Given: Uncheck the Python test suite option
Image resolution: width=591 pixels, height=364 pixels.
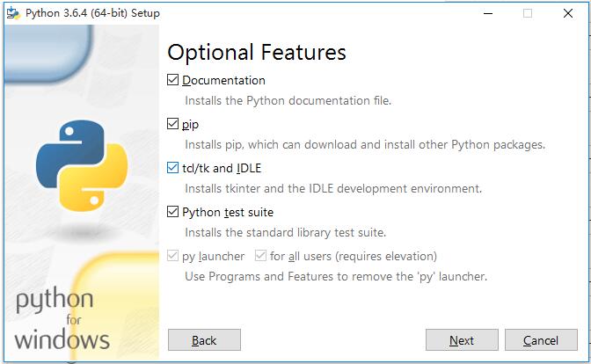Looking at the screenshot, I should tap(172, 212).
